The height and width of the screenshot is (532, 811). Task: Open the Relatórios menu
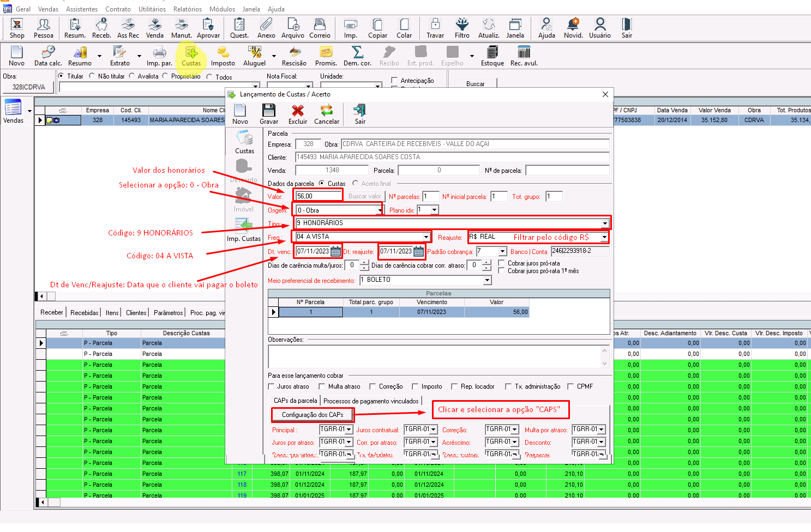(187, 9)
